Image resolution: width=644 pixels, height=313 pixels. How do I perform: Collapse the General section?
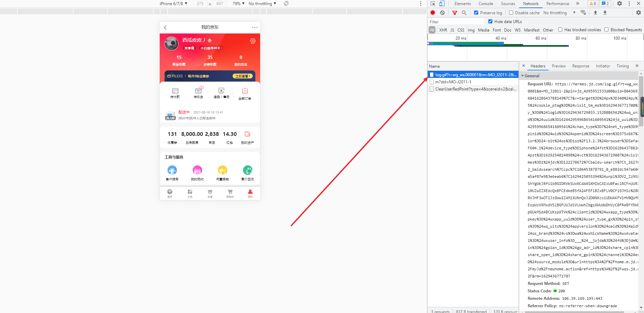click(x=523, y=76)
